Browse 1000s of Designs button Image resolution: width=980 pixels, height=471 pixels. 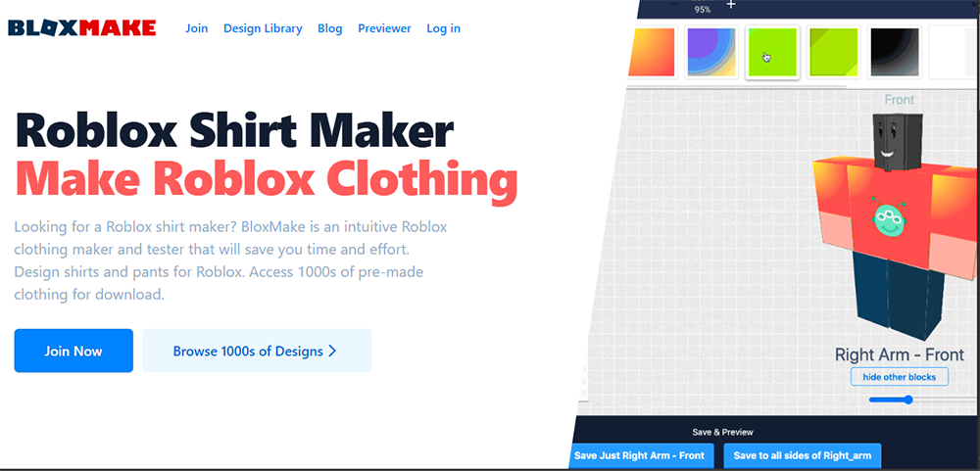pyautogui.click(x=257, y=351)
